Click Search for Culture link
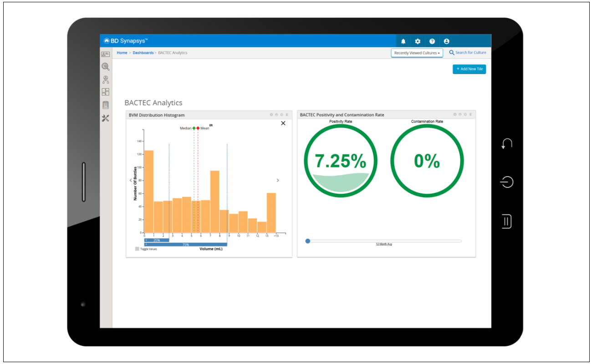Screen dimensions: 592x364 coord(471,52)
